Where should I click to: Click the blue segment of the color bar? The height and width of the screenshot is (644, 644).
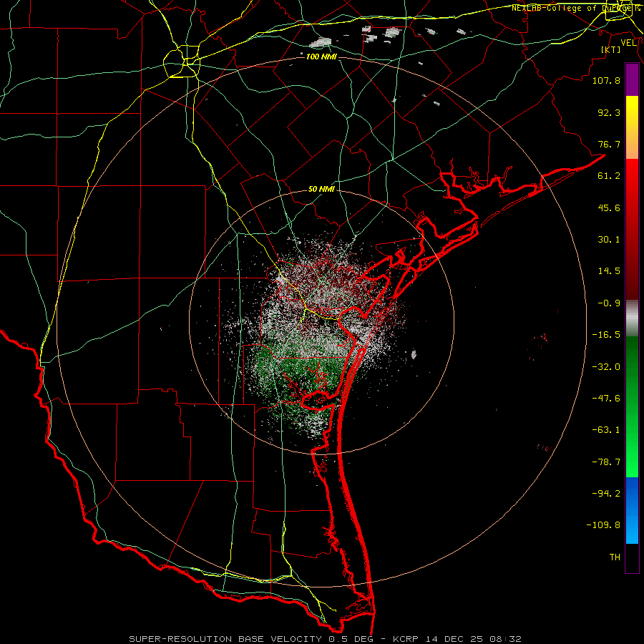click(x=632, y=510)
